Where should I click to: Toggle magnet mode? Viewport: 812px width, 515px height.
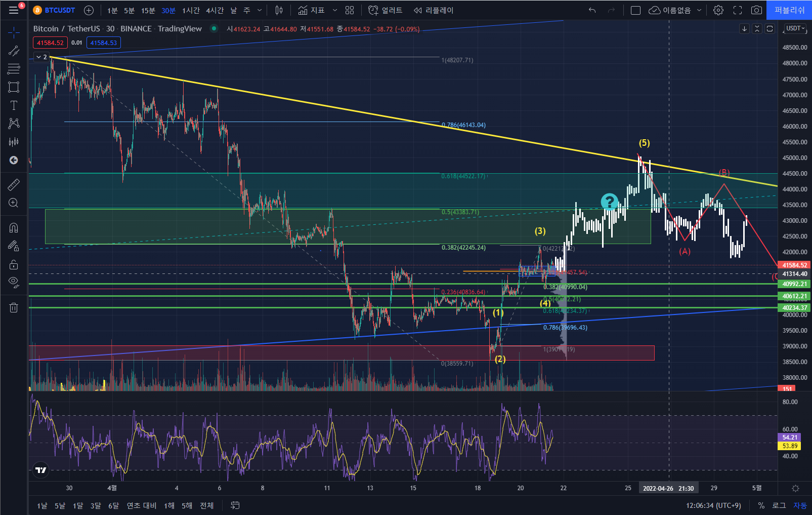[x=14, y=227]
